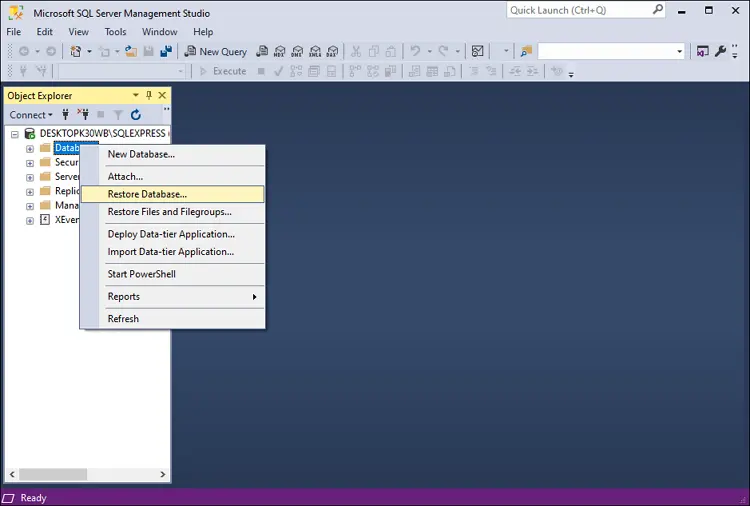Choose New Database... from context menu
Screen dimensions: 750x506
[x=173, y=154]
